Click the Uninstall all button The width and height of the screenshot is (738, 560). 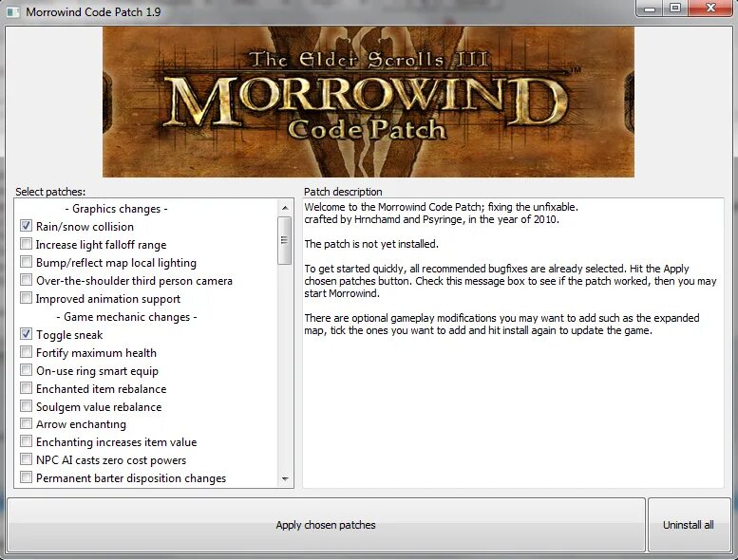tap(689, 525)
